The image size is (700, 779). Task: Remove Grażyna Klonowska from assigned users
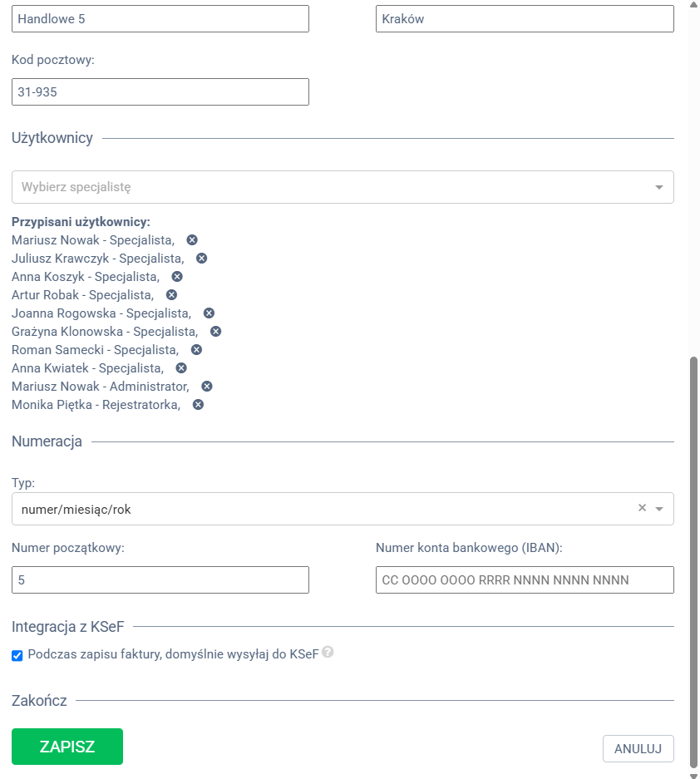[215, 332]
